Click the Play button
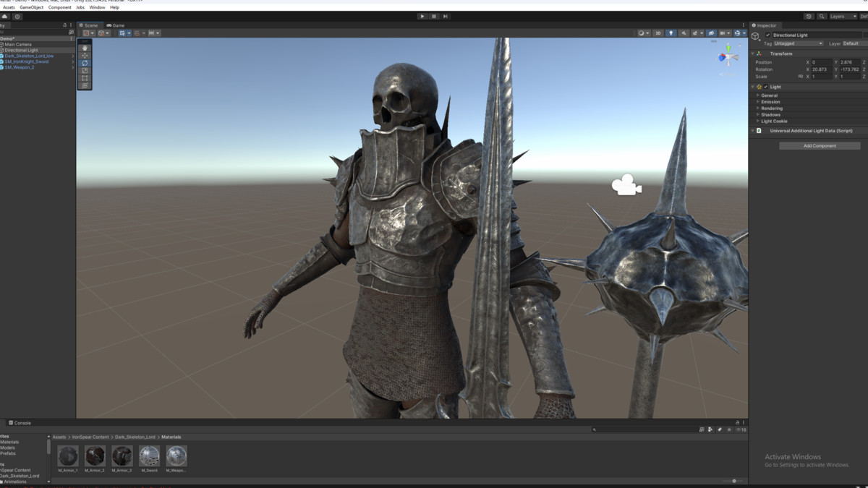Screen dimensions: 868x488 [x=422, y=16]
